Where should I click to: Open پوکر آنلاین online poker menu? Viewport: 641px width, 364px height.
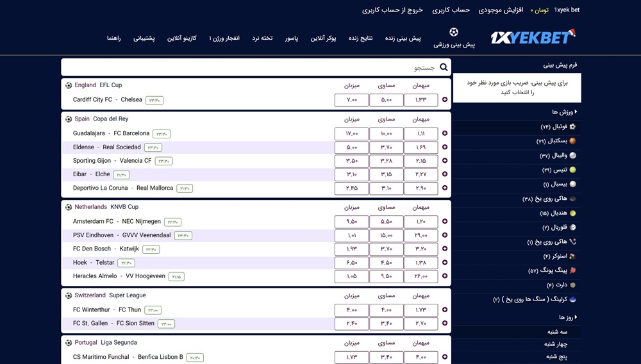pyautogui.click(x=323, y=38)
